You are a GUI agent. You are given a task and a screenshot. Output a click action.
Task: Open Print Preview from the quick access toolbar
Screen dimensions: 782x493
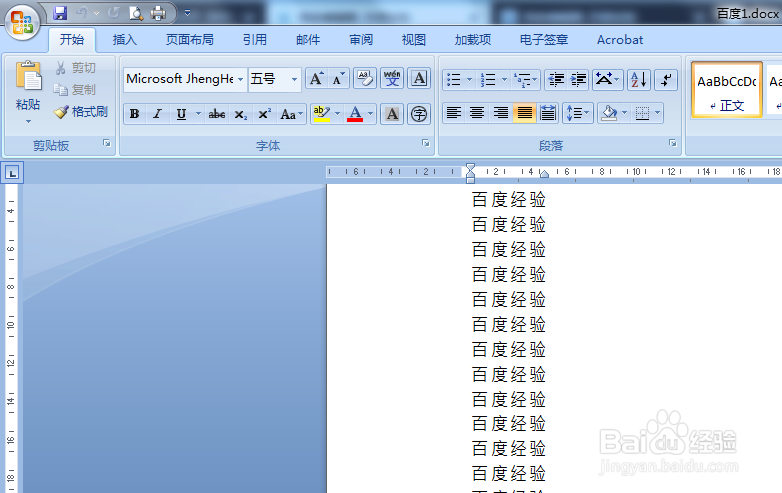coord(136,13)
